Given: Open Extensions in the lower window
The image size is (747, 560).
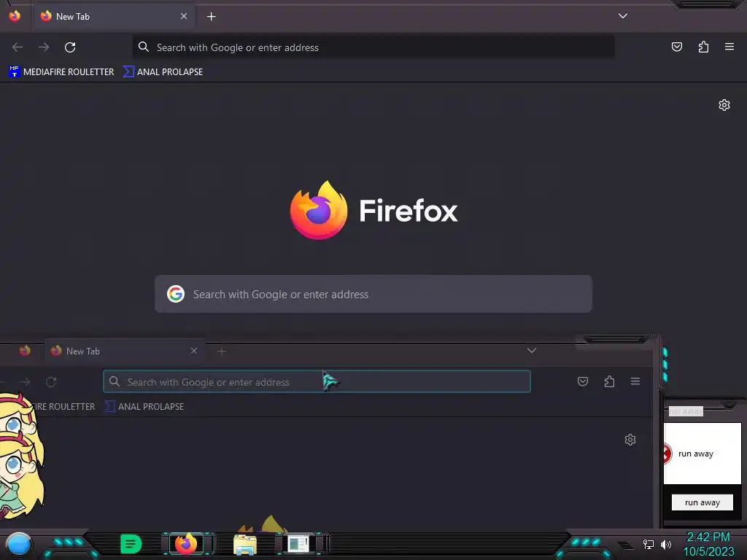Looking at the screenshot, I should coord(609,381).
